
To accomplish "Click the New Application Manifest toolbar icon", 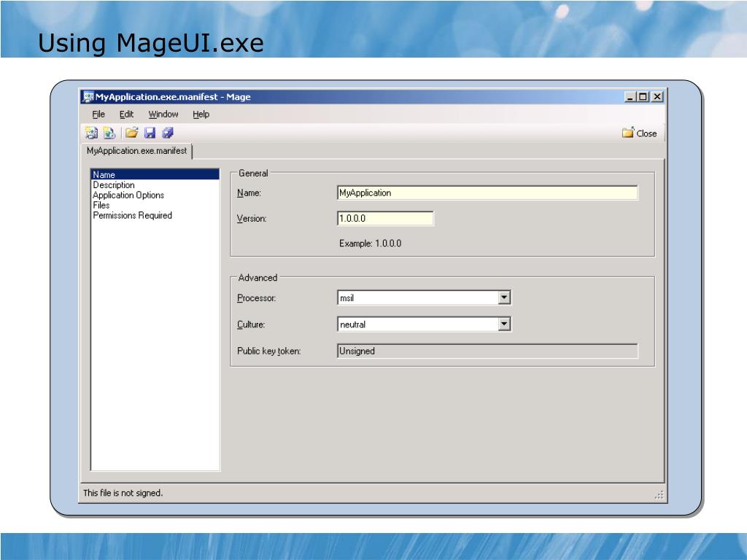I will [91, 133].
